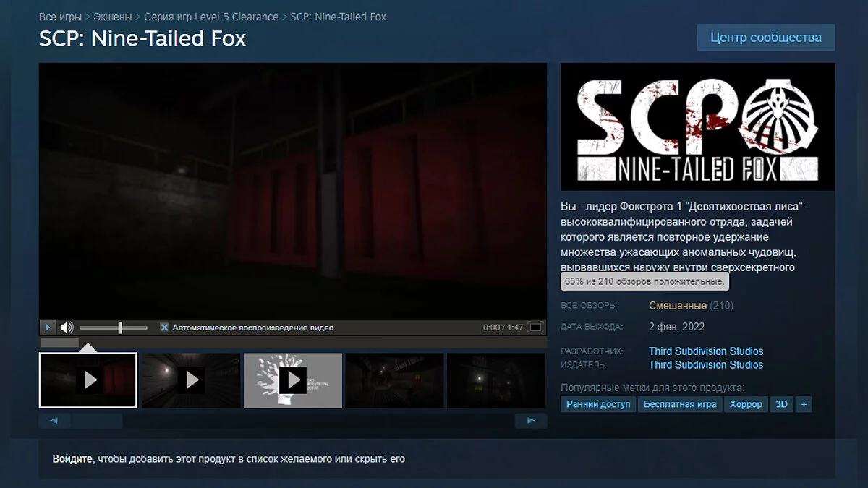This screenshot has width=868, height=488.
Task: Open the fifth screenshot thumbnail
Action: (497, 380)
